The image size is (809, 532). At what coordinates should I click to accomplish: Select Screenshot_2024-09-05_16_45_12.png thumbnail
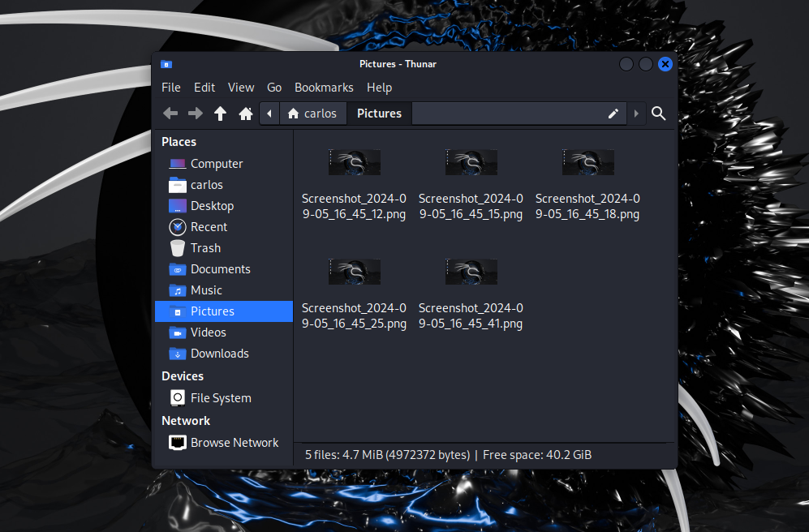click(x=354, y=163)
